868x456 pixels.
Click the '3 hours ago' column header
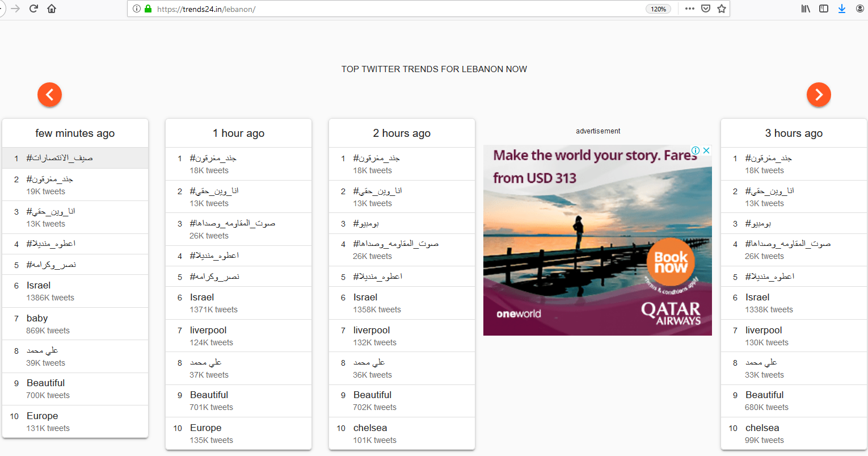click(794, 133)
